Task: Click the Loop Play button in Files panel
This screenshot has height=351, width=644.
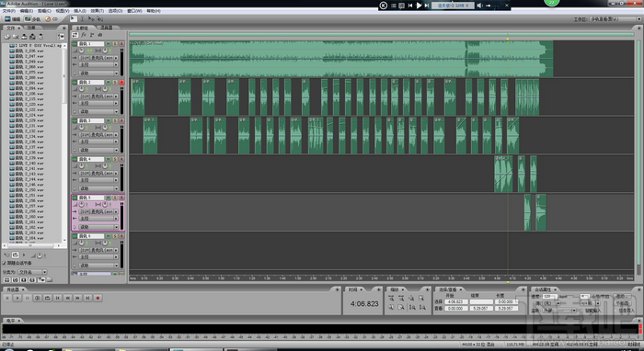Action: (x=16, y=255)
